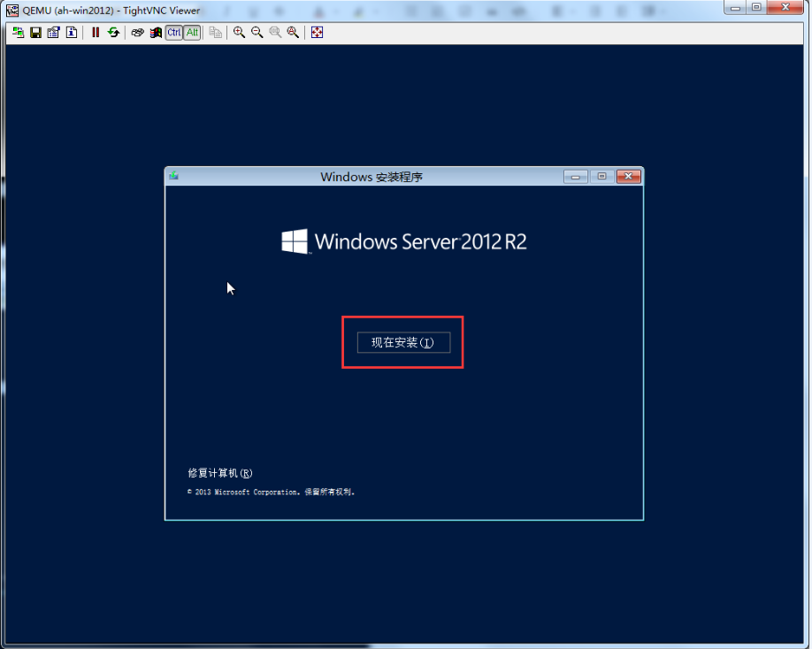Click the 现在安装(I) install button

[403, 342]
